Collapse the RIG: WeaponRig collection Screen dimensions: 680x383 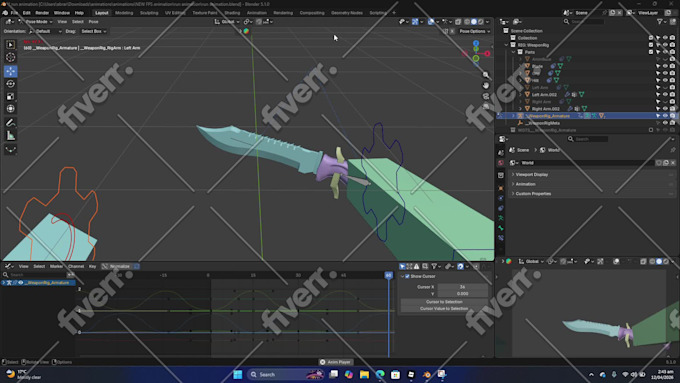506,45
